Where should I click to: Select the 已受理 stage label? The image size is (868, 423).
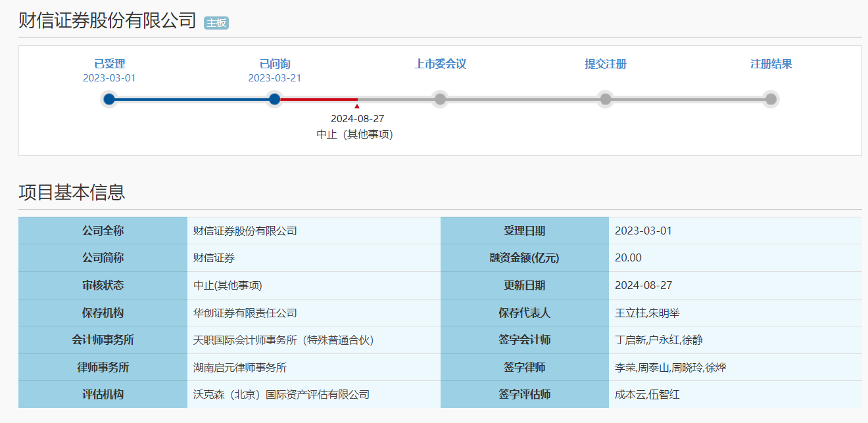(x=109, y=64)
